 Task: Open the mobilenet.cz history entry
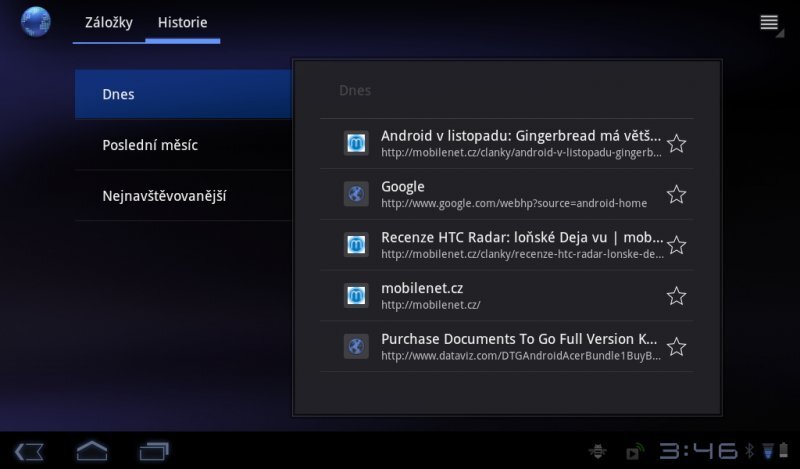click(x=507, y=296)
